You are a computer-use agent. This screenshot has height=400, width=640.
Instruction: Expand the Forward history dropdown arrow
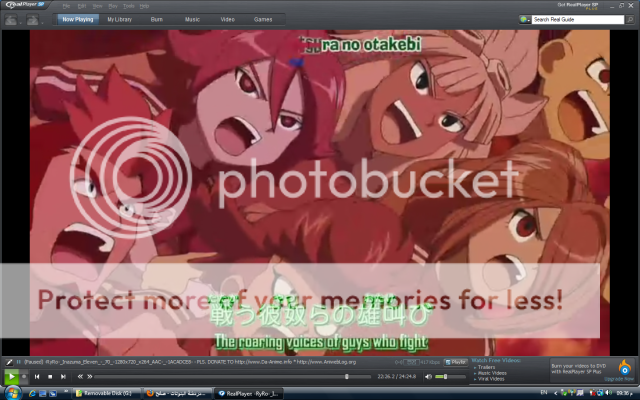pos(42,22)
